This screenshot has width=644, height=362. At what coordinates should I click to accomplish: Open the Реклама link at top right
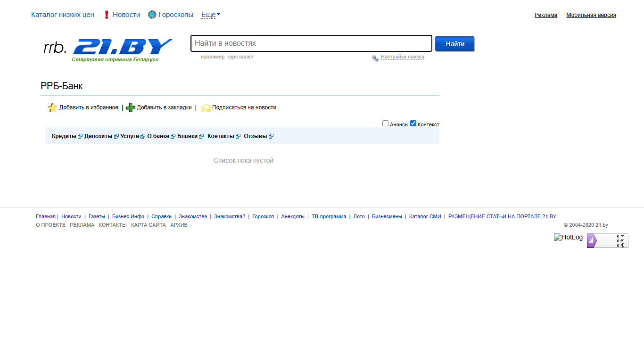pos(546,15)
